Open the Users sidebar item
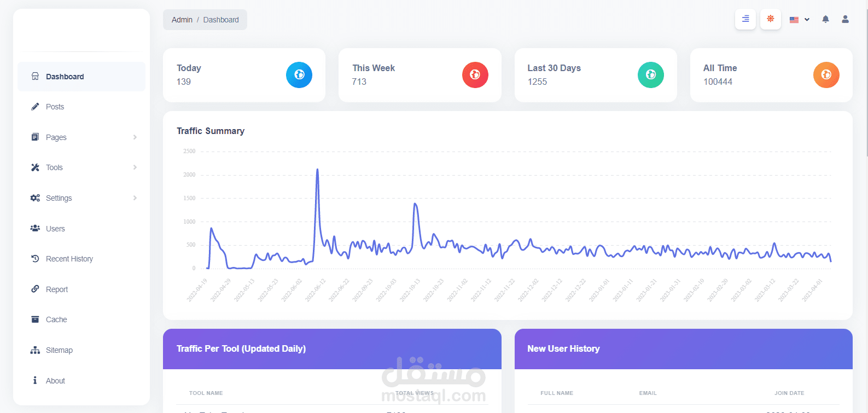This screenshot has width=868, height=413. coord(81,229)
